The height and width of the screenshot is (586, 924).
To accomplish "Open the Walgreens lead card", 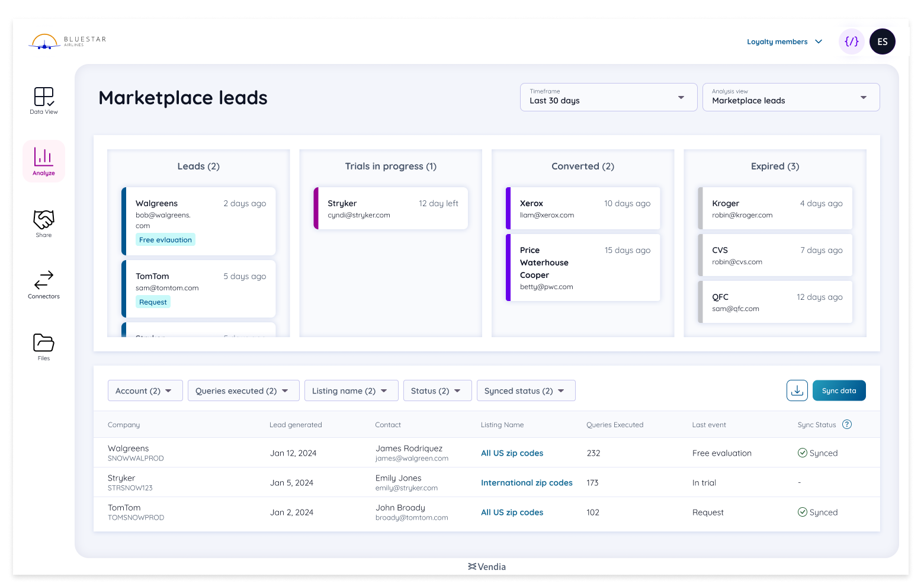I will [198, 221].
